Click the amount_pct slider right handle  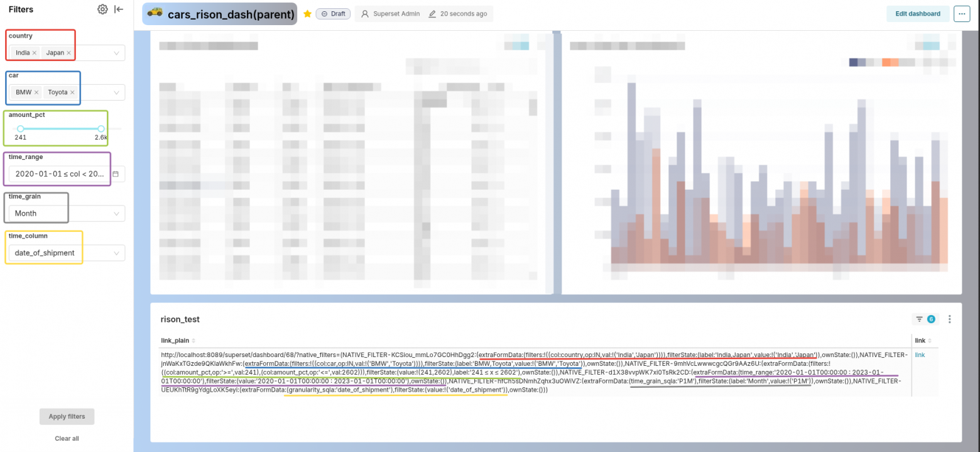101,128
